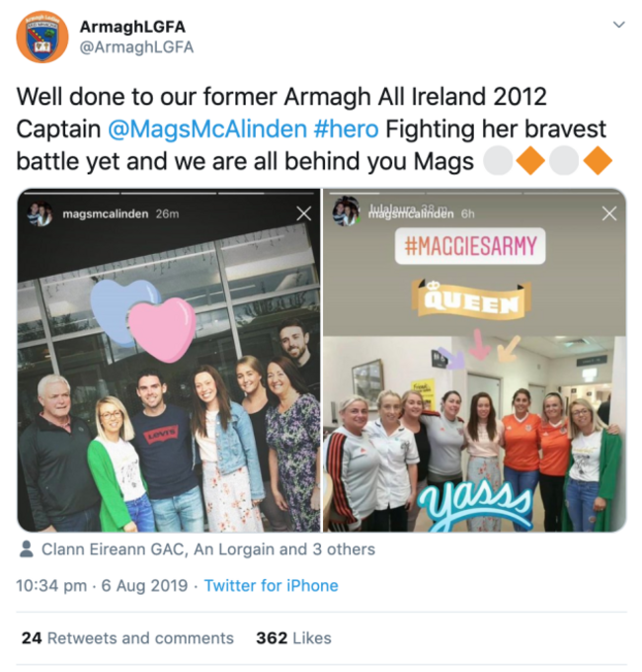Click the story avatar in right image

pyautogui.click(x=346, y=211)
